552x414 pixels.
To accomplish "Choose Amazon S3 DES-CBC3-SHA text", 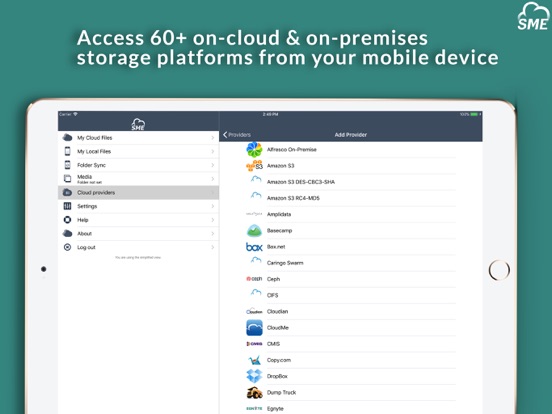I will tap(301, 182).
